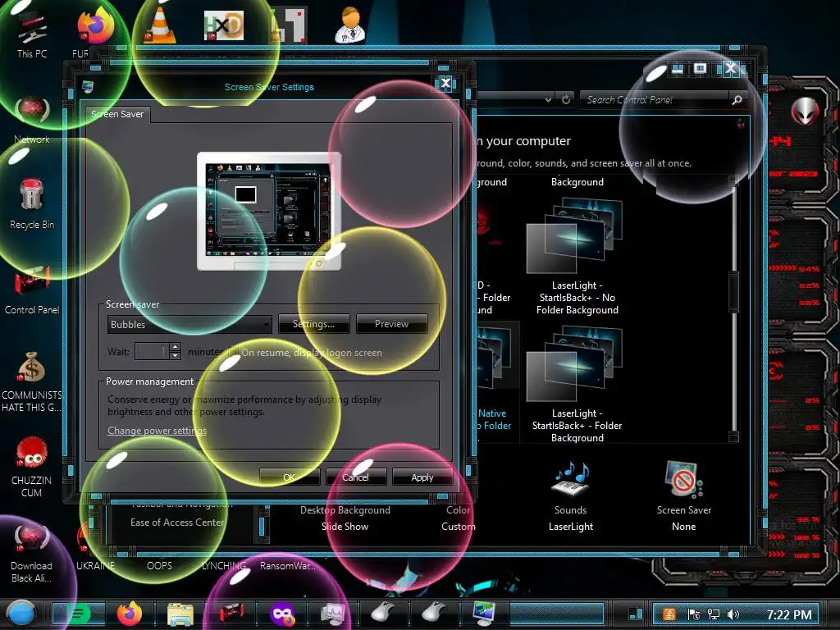This screenshot has height=630, width=840.
Task: Open the UKRAINE desktop item
Action: [95, 566]
